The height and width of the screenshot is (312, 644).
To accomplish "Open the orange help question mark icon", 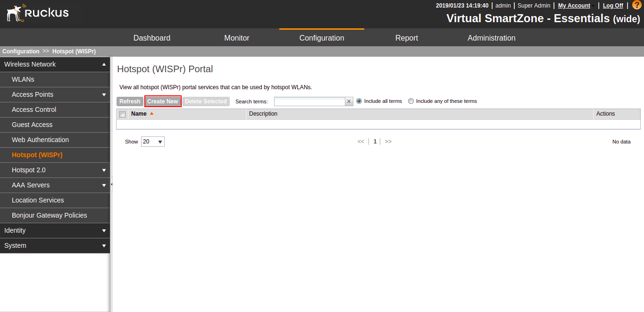I will point(637,5).
